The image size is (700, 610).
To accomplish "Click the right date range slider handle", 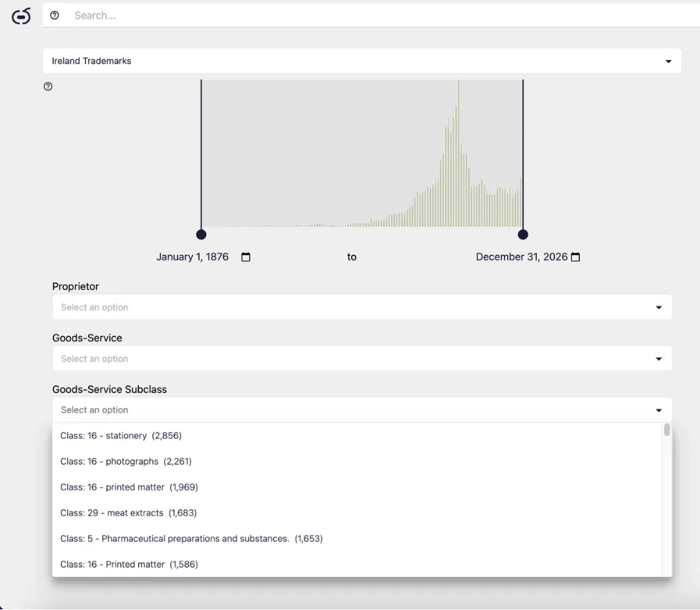I will [x=522, y=234].
